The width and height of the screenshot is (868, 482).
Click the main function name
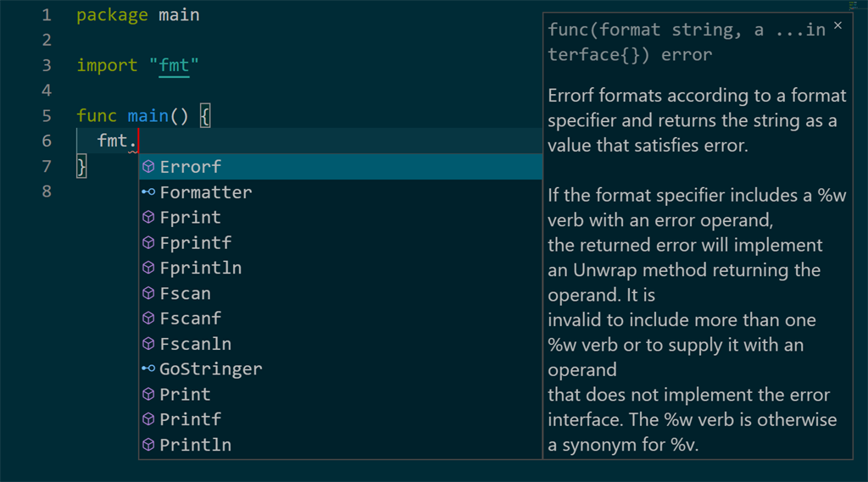tap(147, 116)
